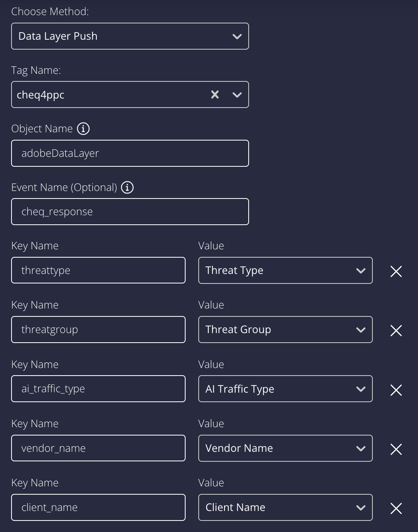Edit the client_name key name field
Viewport: 418px width, 532px height.
(98, 507)
